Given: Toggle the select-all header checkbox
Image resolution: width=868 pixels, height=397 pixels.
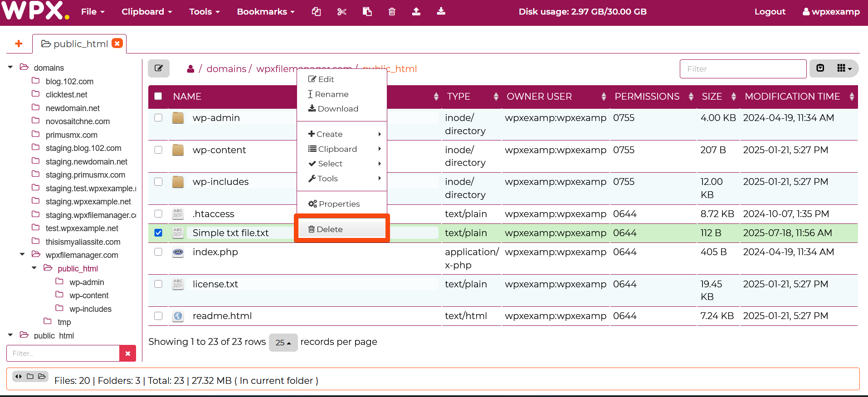Looking at the screenshot, I should click(x=158, y=96).
